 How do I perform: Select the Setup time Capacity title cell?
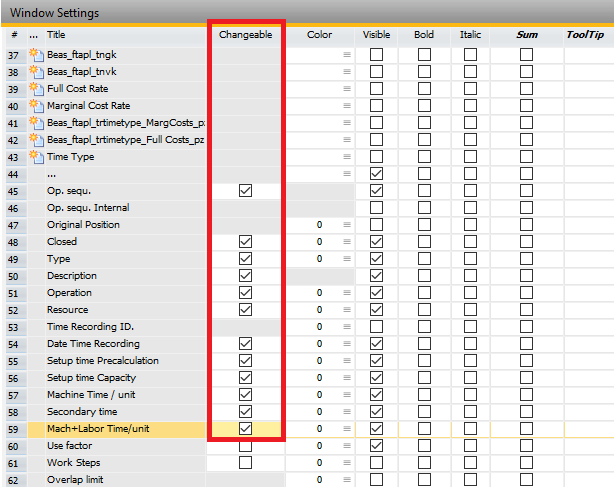coord(91,378)
